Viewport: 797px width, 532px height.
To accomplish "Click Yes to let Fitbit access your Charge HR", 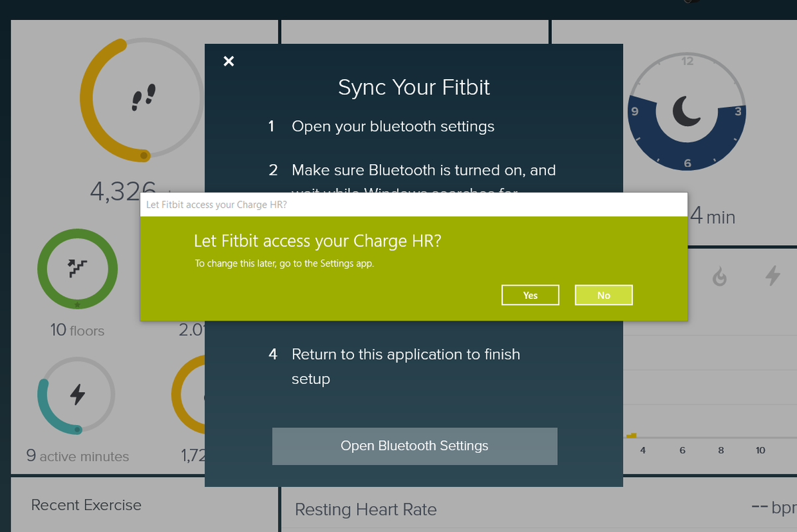I will 530,295.
